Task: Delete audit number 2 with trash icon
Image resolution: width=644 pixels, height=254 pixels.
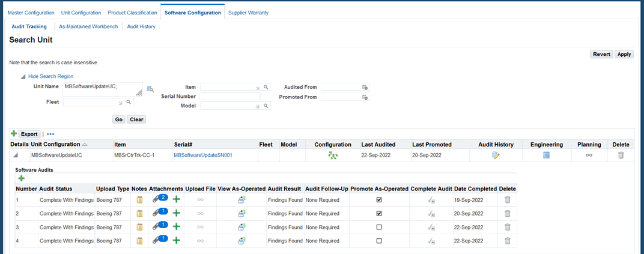Action: 508,213
